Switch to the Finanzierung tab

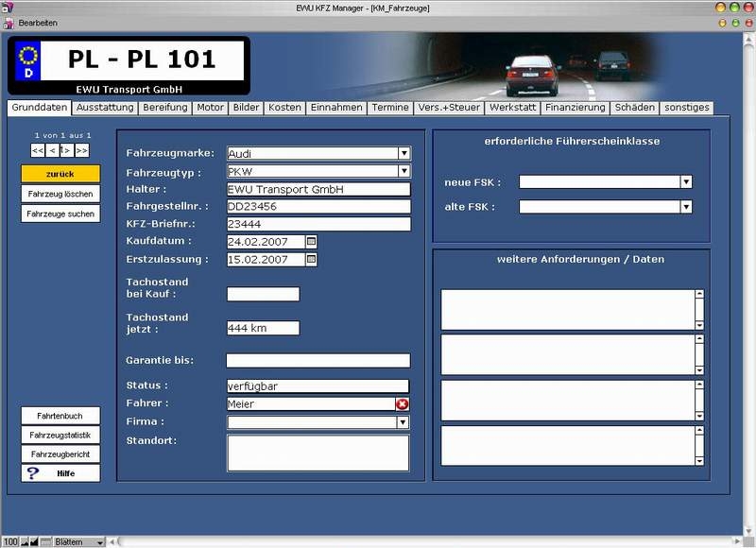[x=576, y=108]
